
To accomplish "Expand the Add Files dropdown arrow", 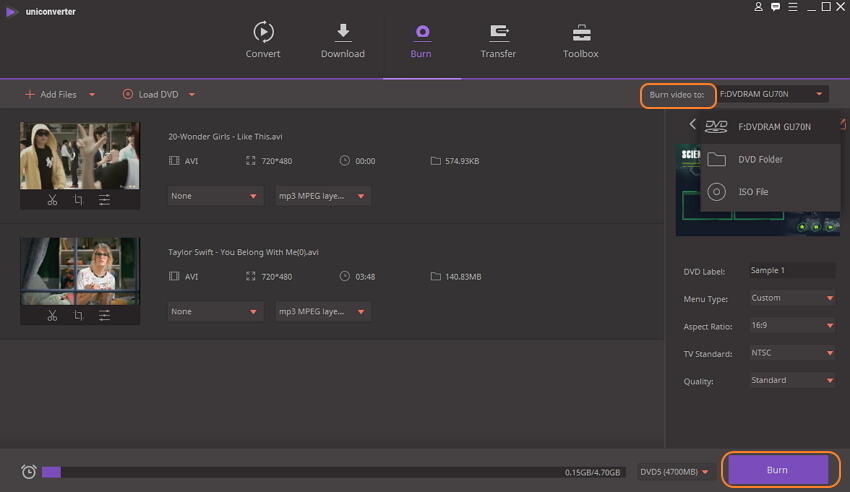I will coord(92,94).
